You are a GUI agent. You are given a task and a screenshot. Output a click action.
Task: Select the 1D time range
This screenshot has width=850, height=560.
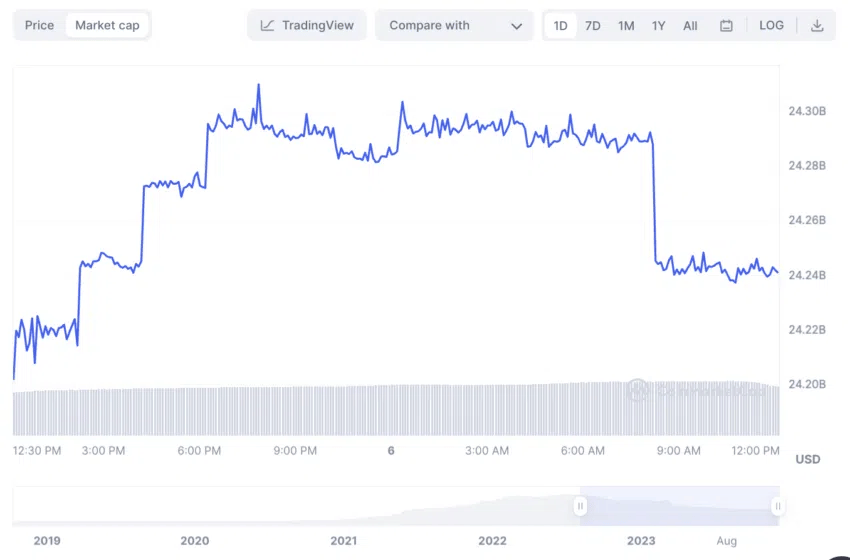[x=560, y=25]
